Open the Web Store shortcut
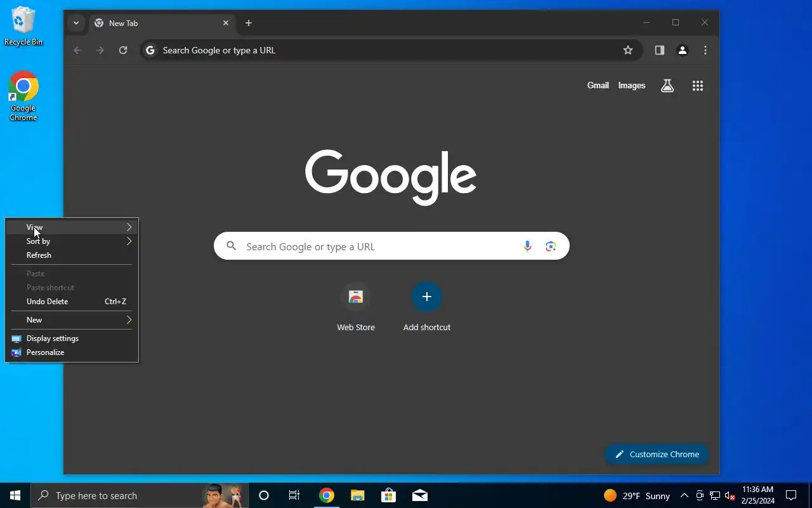 [x=356, y=308]
